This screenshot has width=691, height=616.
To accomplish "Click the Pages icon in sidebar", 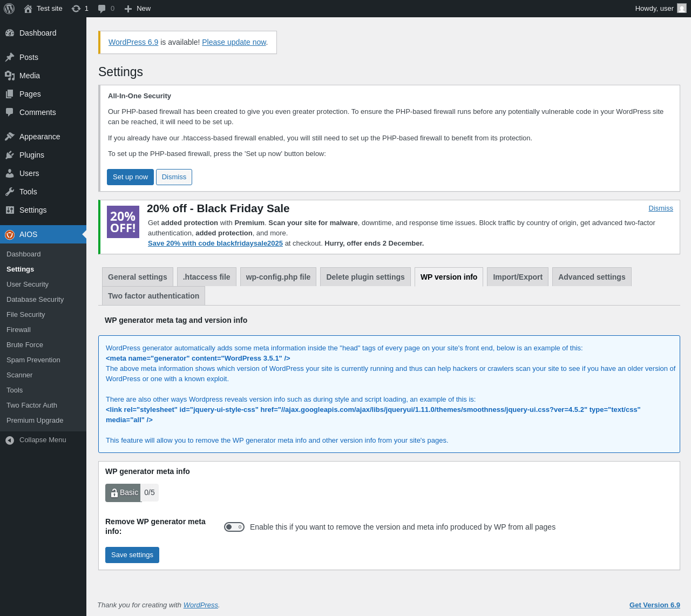I will pyautogui.click(x=10, y=94).
